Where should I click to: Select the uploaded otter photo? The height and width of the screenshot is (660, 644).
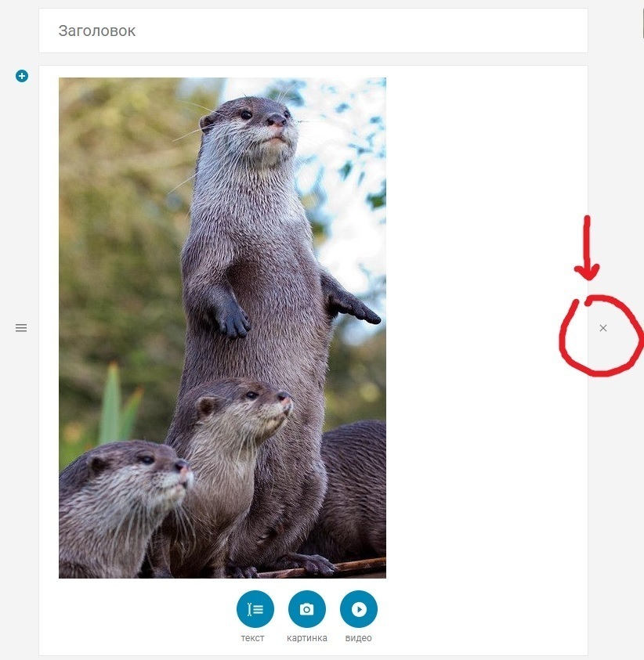point(223,328)
